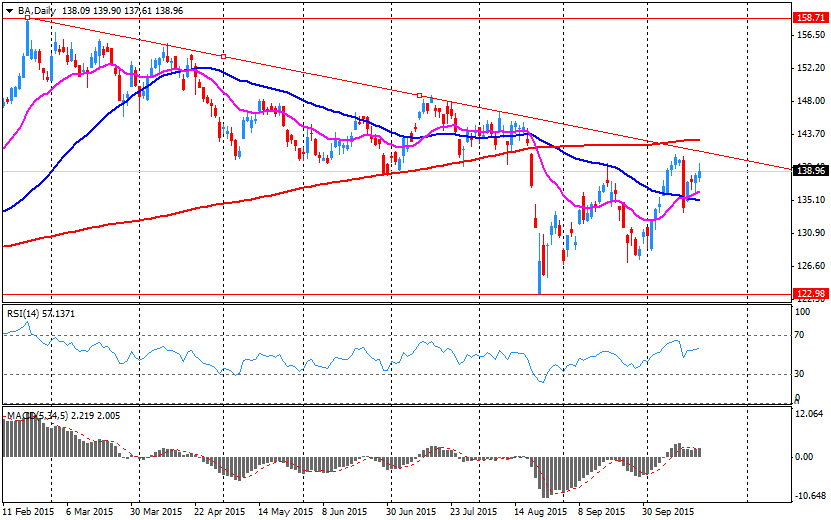The image size is (831, 520).
Task: Click the 11 Feb 2015 date label
Action: tap(29, 512)
